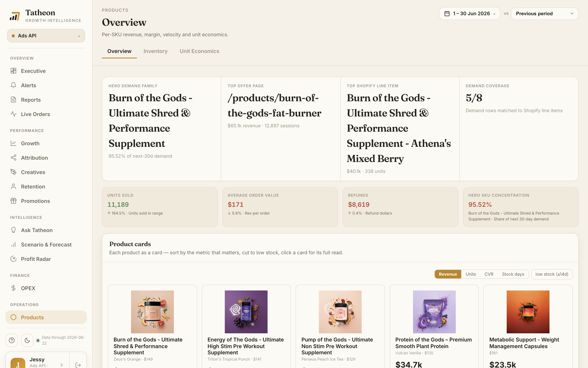
Task: Open Profit Radar icon in sidebar
Action: (13, 259)
